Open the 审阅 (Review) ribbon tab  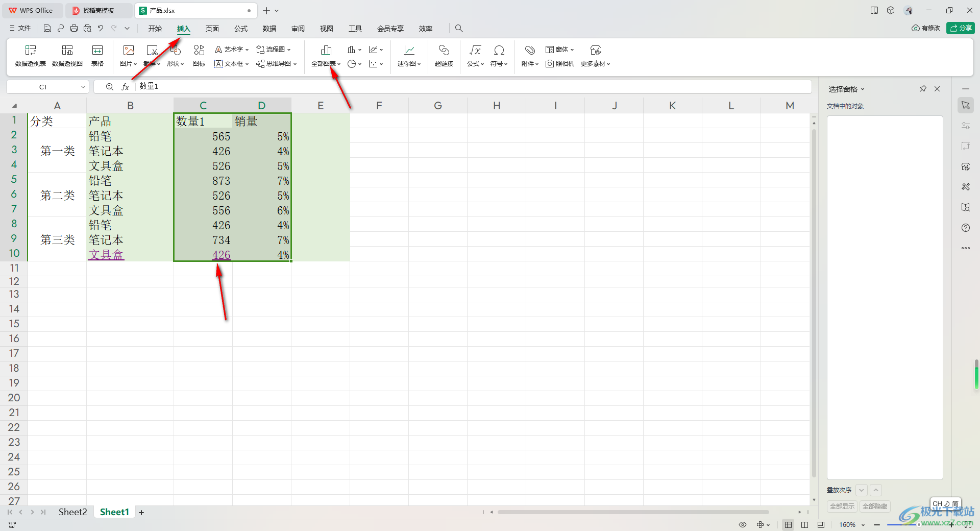click(x=298, y=29)
